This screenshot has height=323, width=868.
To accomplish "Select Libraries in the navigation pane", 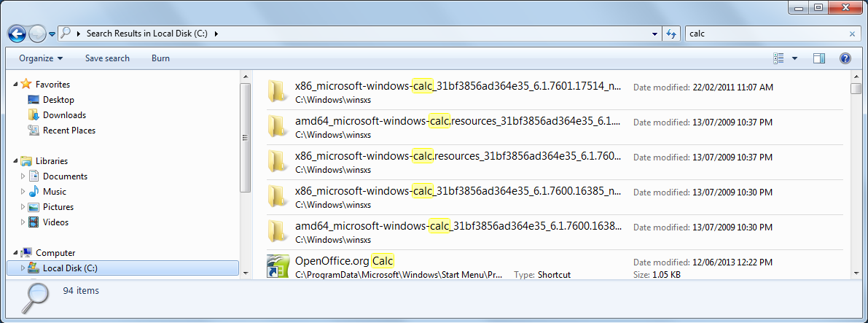I will pos(52,161).
